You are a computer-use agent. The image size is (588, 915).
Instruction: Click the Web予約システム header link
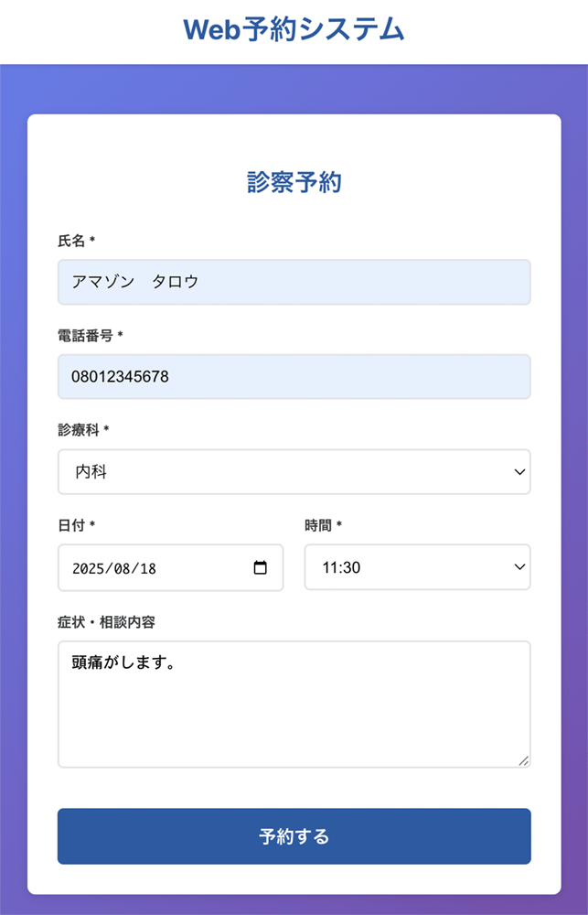pos(294,29)
